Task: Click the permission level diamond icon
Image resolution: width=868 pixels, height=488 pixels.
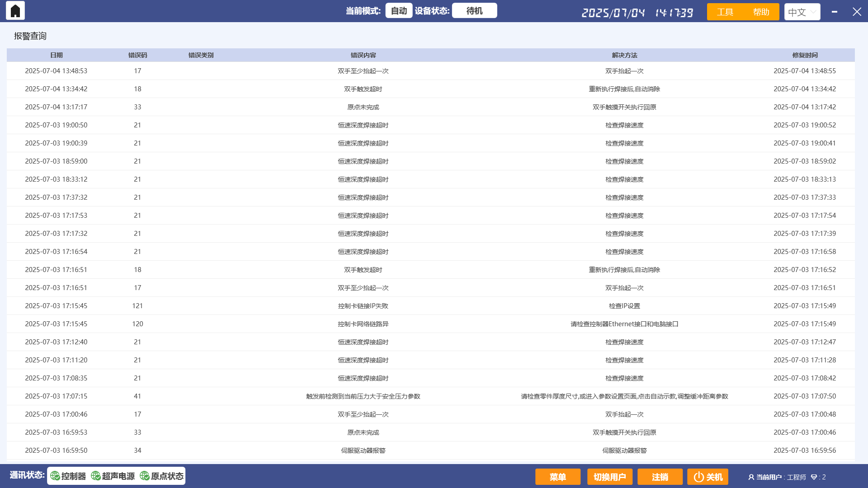Action: coord(814,477)
